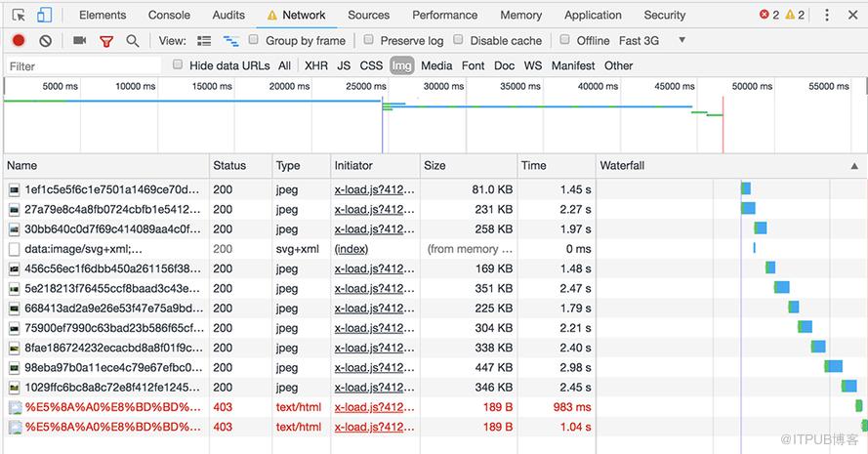Click waterfall bar of 5e218213f76455 row
868x454 pixels.
pyautogui.click(x=782, y=287)
